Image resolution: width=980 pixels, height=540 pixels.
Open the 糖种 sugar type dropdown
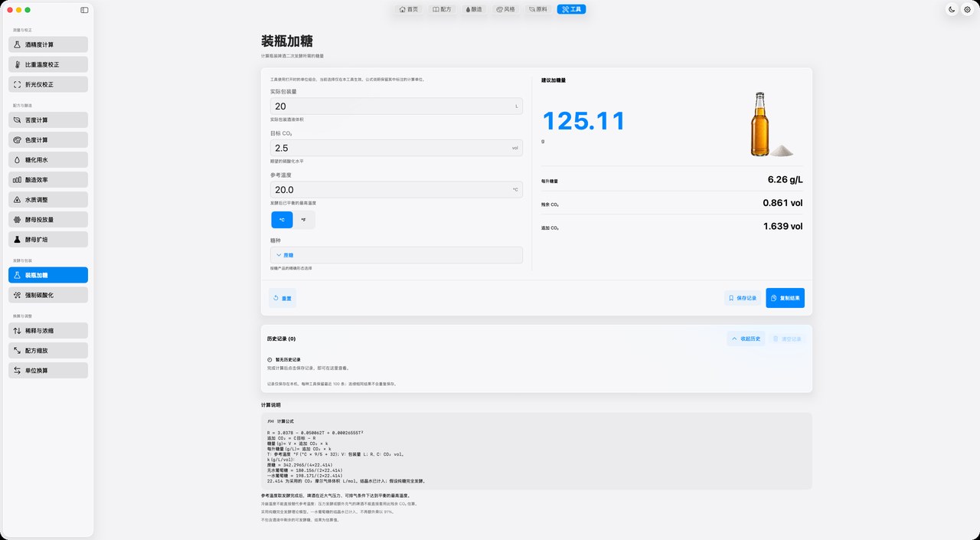pyautogui.click(x=397, y=255)
